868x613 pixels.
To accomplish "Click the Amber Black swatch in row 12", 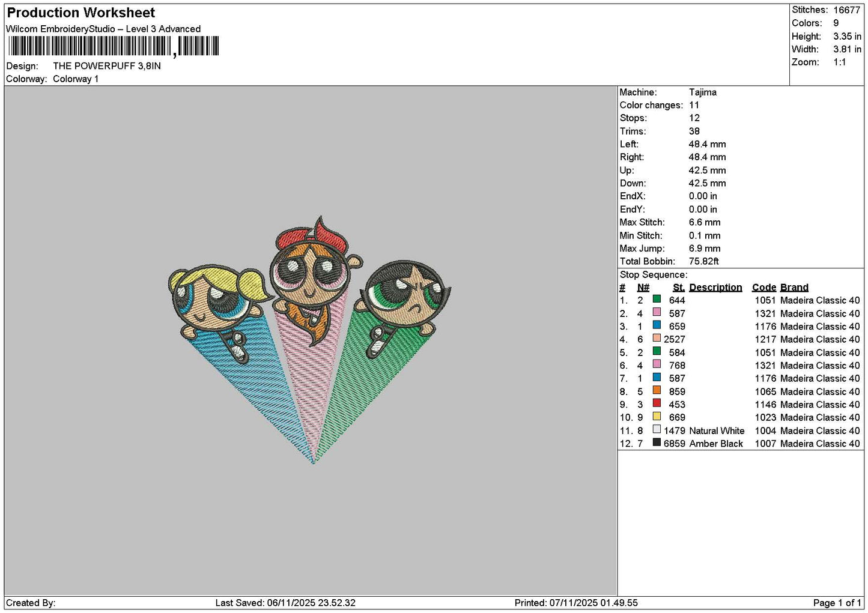I will [x=657, y=443].
